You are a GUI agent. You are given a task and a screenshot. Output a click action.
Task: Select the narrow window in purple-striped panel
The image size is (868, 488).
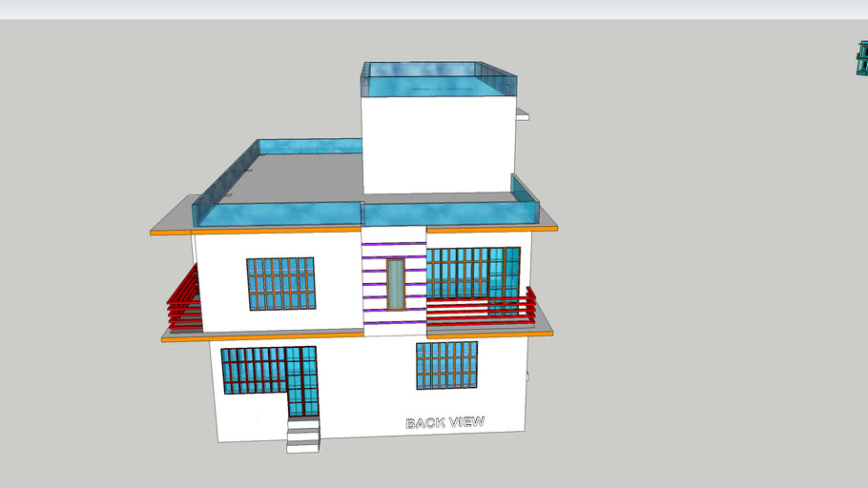click(395, 284)
